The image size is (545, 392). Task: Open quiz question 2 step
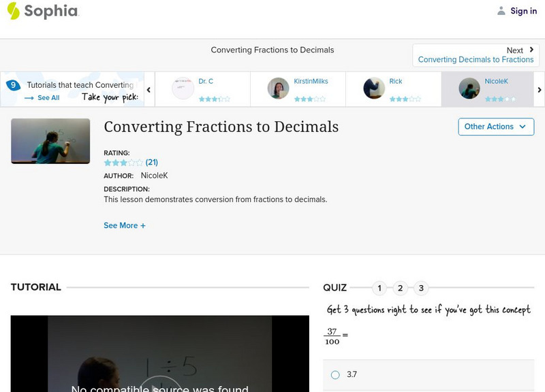point(400,288)
